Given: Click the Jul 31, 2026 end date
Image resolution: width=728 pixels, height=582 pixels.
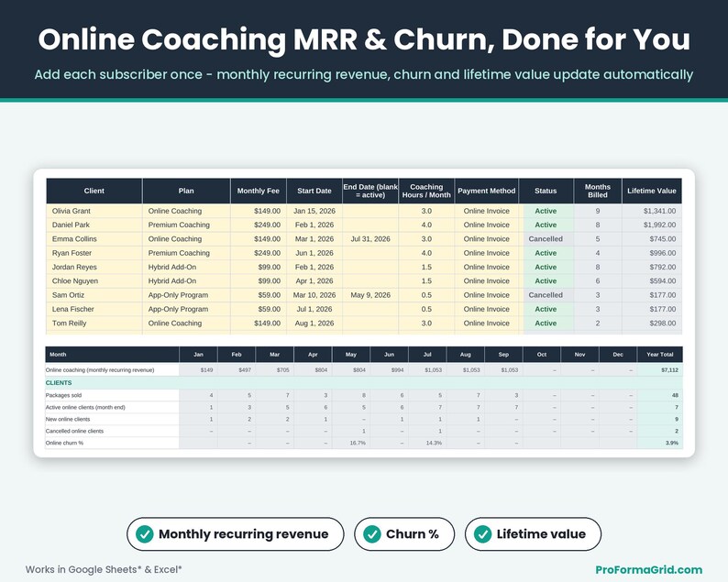Looking at the screenshot, I should pyautogui.click(x=370, y=239).
